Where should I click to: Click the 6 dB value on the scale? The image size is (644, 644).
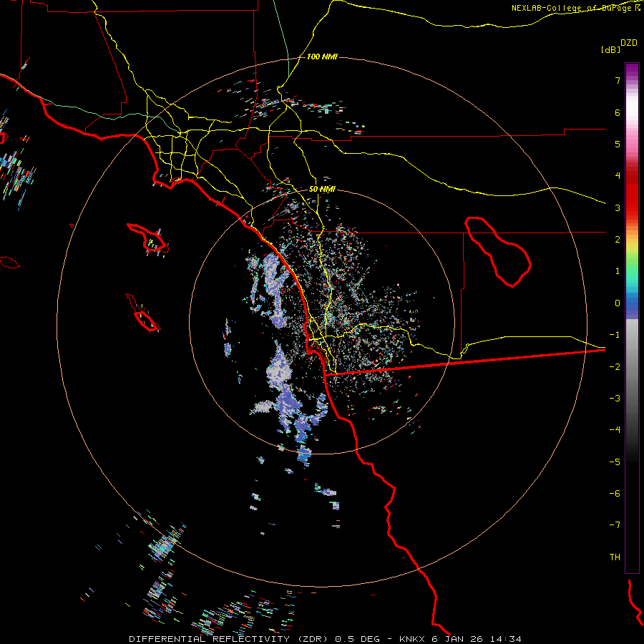(618, 112)
